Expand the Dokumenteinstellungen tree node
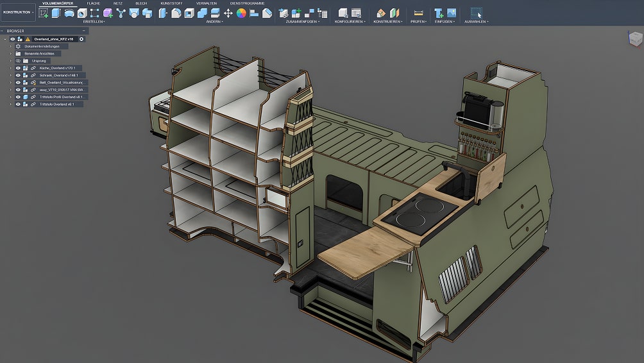This screenshot has height=363, width=644. click(10, 46)
